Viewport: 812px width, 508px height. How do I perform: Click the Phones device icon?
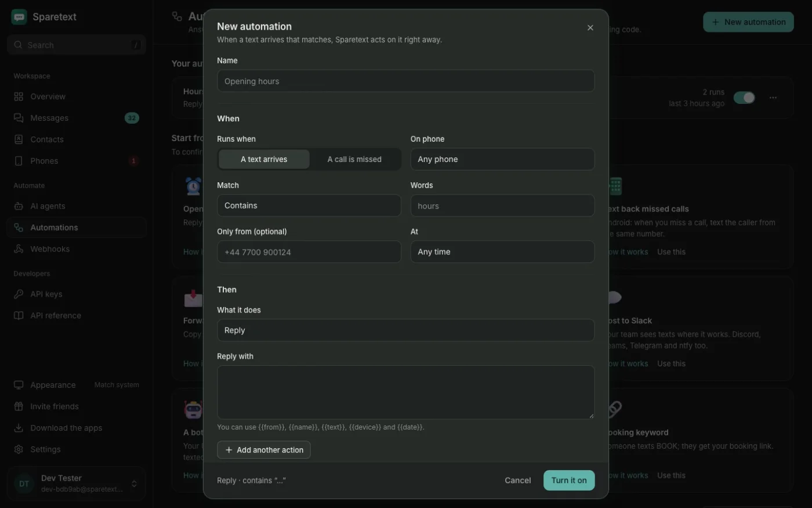click(x=19, y=161)
